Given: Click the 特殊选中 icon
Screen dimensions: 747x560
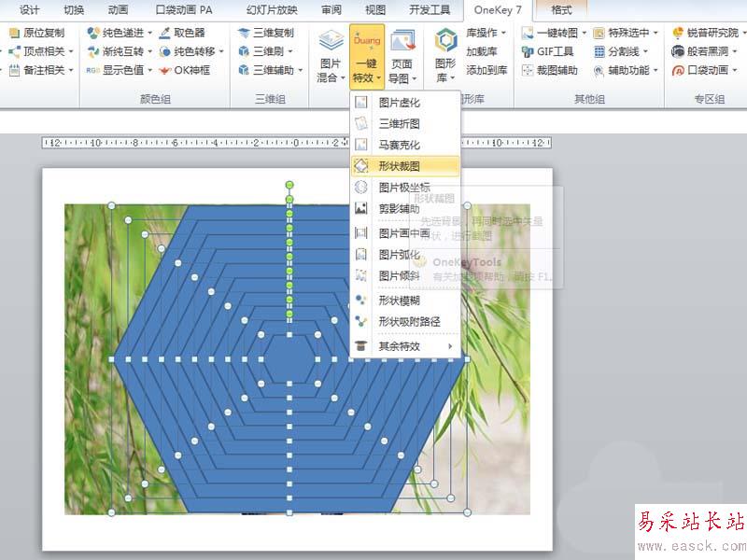Looking at the screenshot, I should coord(599,33).
